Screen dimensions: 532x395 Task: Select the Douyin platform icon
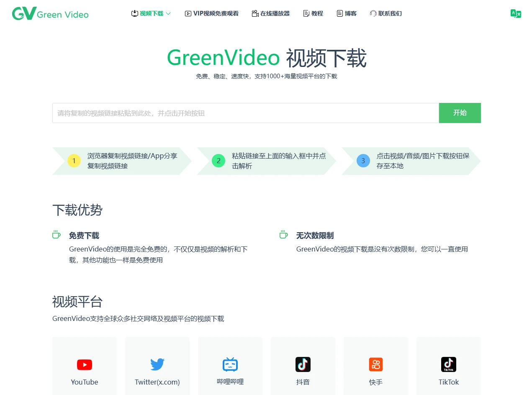tap(303, 364)
